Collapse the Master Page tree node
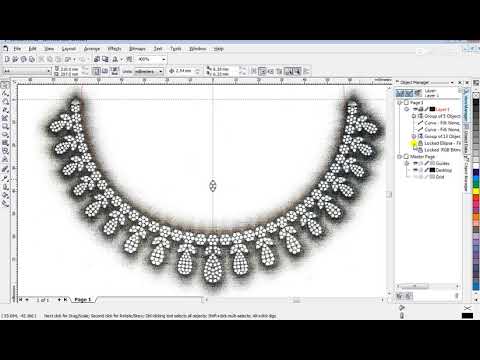480x360 pixels. pyautogui.click(x=400, y=156)
